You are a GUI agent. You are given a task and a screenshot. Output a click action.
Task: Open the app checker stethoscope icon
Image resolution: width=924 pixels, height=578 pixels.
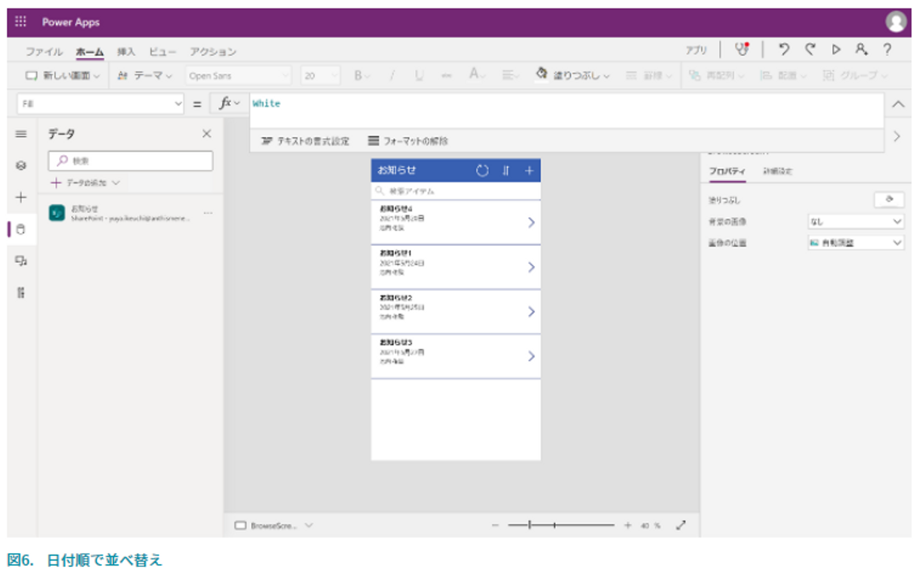(x=742, y=49)
